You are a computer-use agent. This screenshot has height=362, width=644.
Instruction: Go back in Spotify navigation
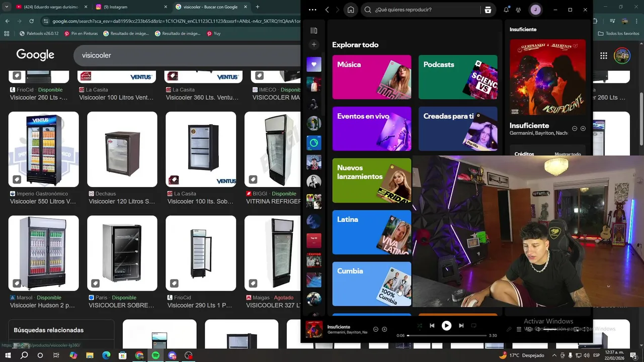click(327, 10)
